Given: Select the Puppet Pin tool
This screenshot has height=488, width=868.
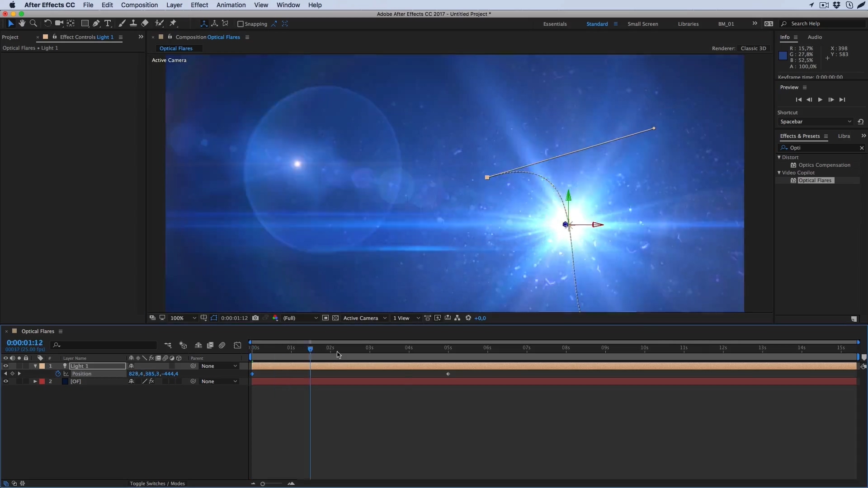Looking at the screenshot, I should (x=173, y=23).
